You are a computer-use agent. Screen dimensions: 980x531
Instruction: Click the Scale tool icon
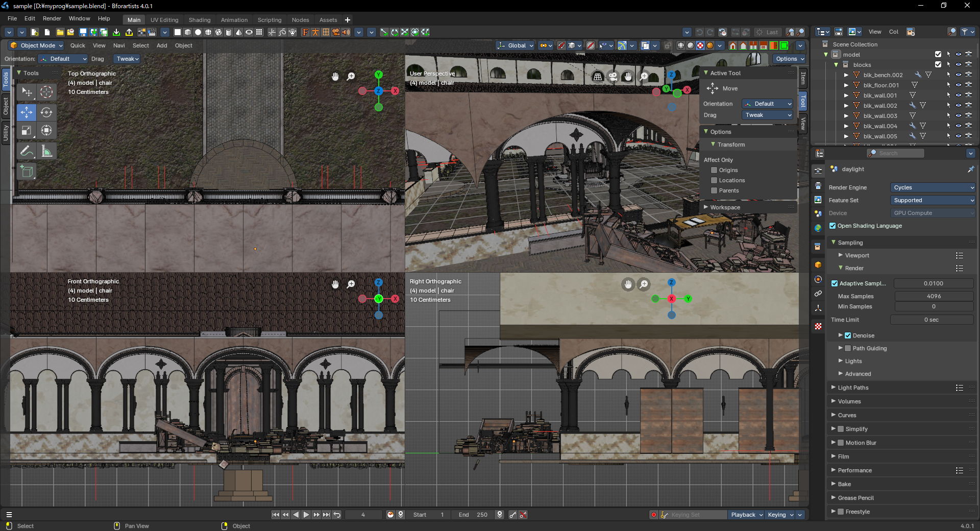pyautogui.click(x=27, y=131)
